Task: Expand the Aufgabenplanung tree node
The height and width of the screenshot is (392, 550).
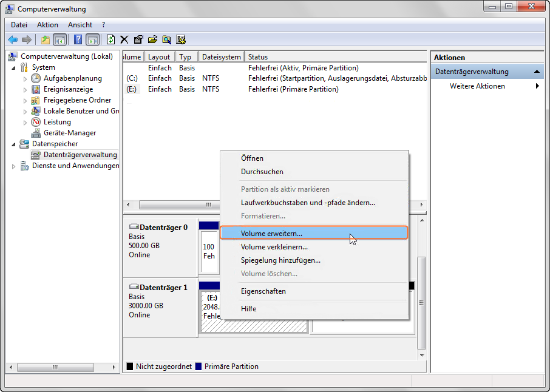Action: click(25, 79)
